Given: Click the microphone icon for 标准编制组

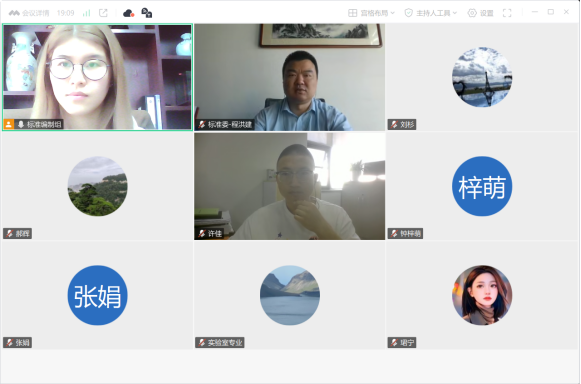Looking at the screenshot, I should click(21, 125).
